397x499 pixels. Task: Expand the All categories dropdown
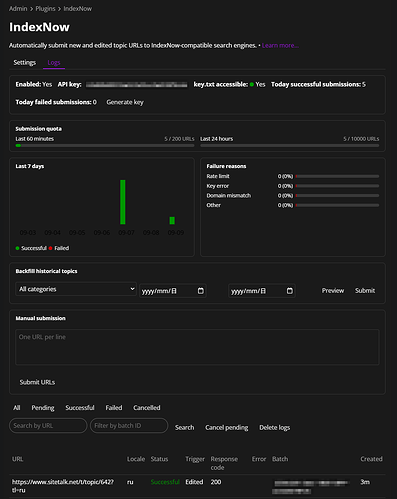click(x=76, y=289)
